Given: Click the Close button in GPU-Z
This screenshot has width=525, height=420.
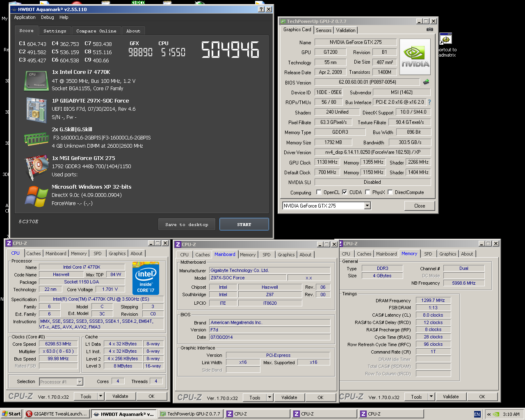Looking at the screenshot, I should [x=420, y=206].
